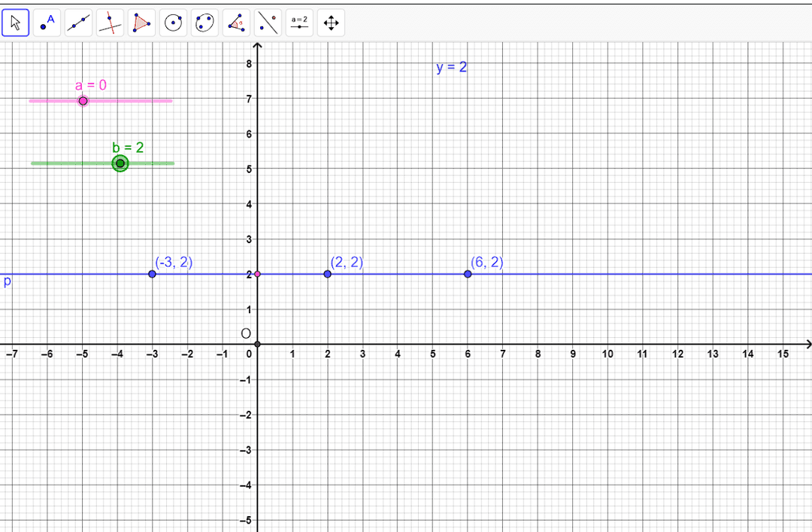The height and width of the screenshot is (532, 812).
Task: Select the Slider tool in toolbar
Action: pyautogui.click(x=299, y=23)
